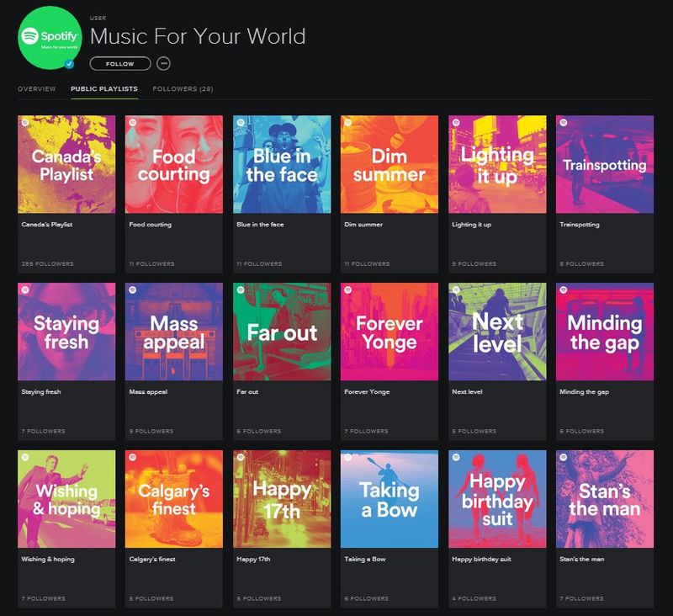This screenshot has width=673, height=616.
Task: Open Happy 17th playlist cover
Action: click(282, 499)
